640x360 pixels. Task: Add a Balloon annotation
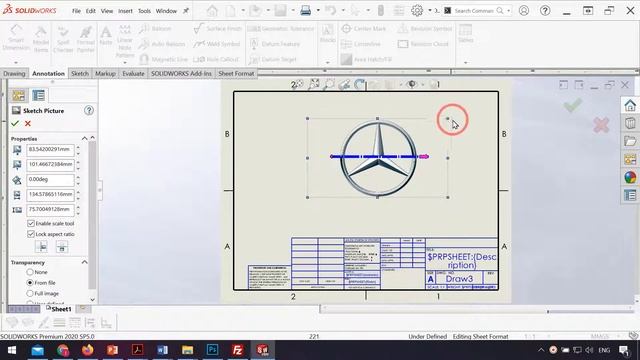pos(156,29)
